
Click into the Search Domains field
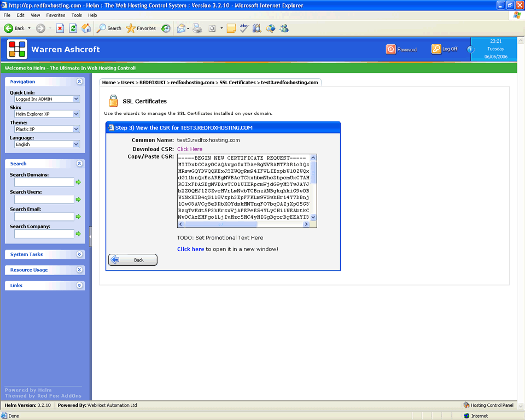pos(44,182)
